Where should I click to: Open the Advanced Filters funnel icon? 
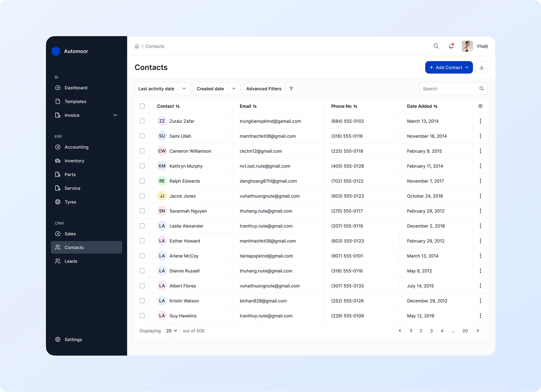click(291, 88)
